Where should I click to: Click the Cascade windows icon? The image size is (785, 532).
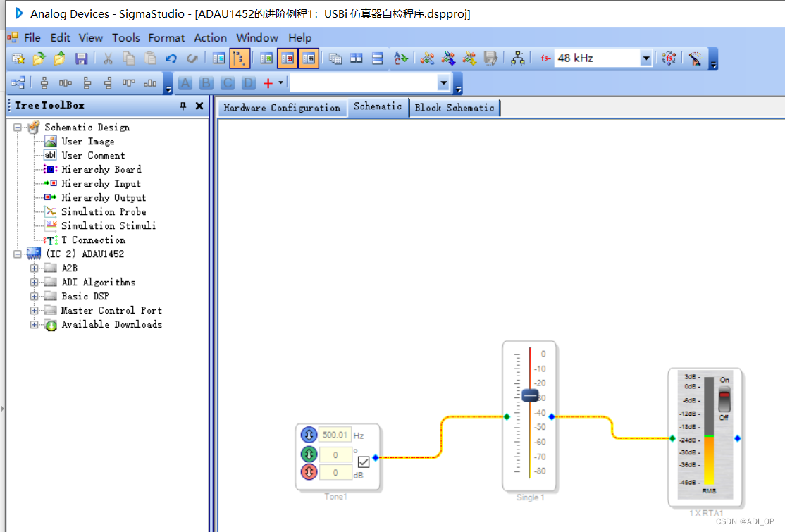(335, 58)
